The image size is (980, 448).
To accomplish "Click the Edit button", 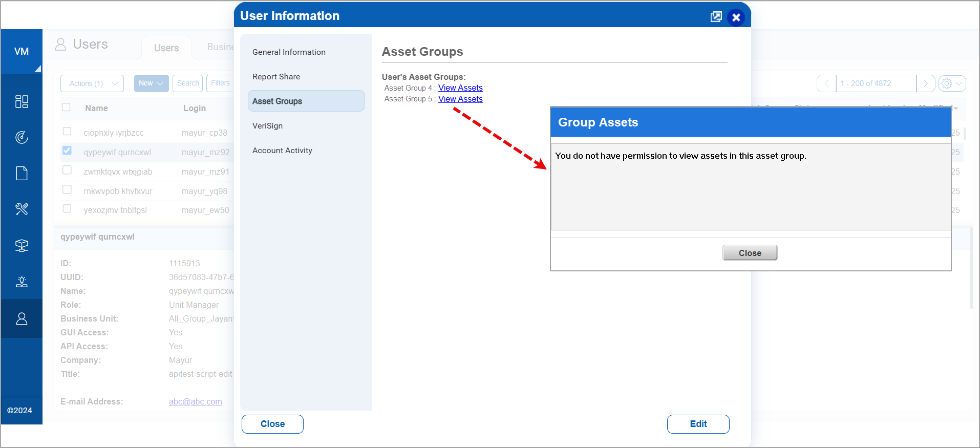I will [698, 424].
